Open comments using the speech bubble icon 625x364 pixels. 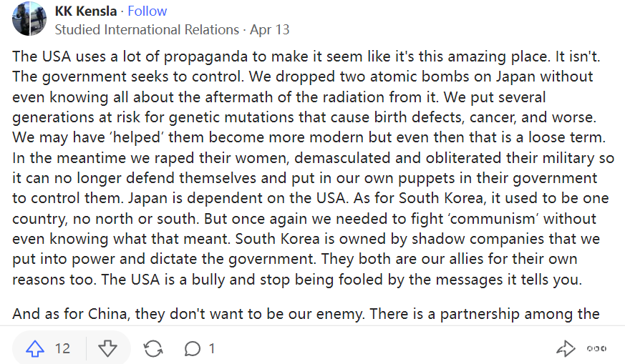click(193, 348)
